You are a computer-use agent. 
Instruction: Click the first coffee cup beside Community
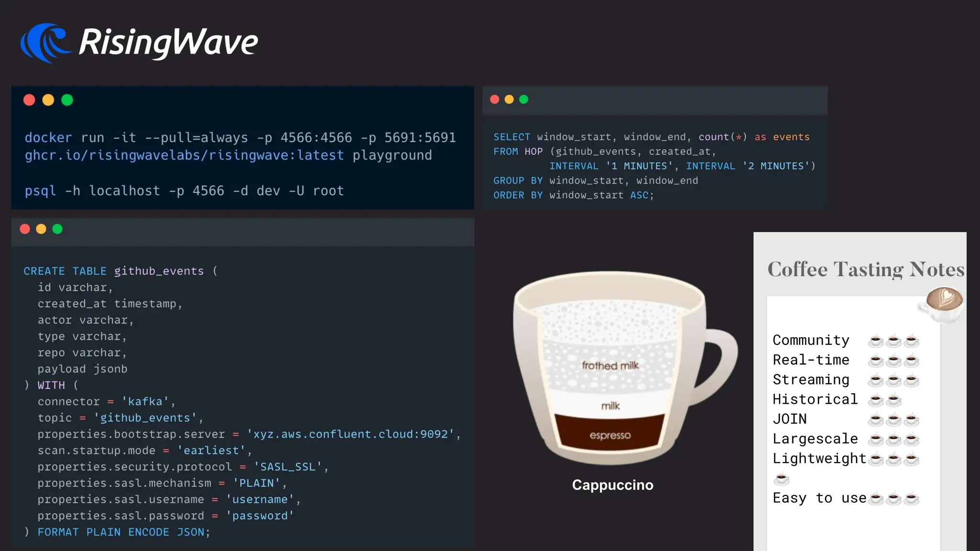point(876,341)
